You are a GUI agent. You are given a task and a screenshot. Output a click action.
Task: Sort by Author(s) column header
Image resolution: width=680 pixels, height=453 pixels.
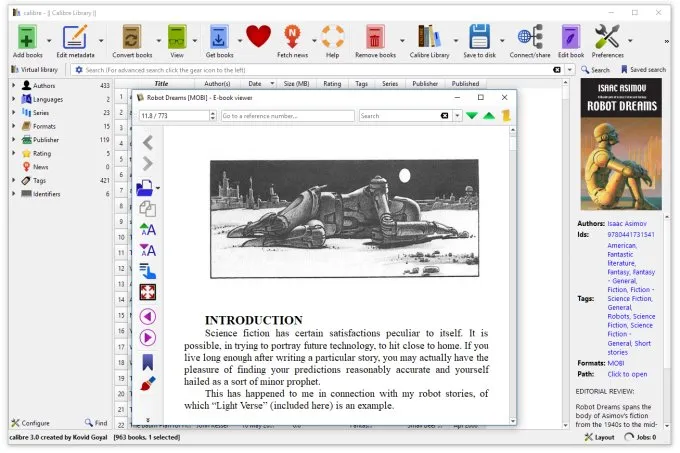(217, 84)
